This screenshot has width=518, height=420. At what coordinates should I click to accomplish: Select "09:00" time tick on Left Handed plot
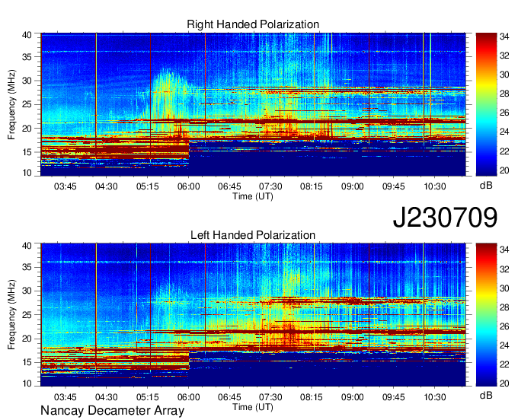(x=353, y=397)
